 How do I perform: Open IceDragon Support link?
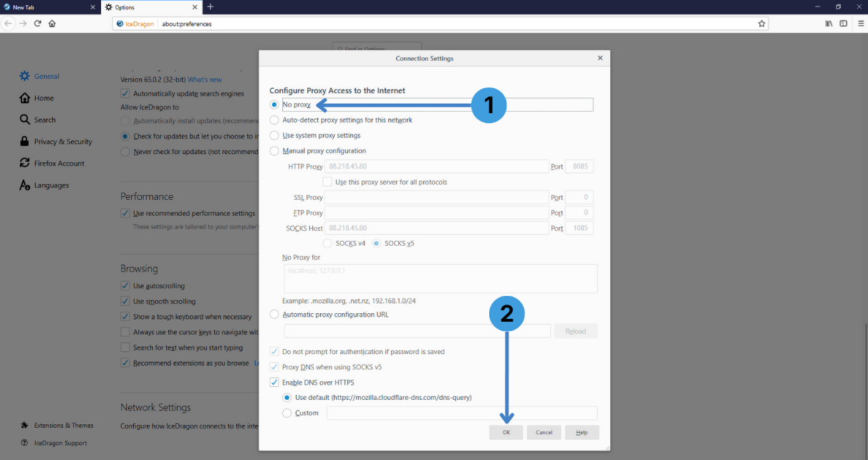coord(54,443)
